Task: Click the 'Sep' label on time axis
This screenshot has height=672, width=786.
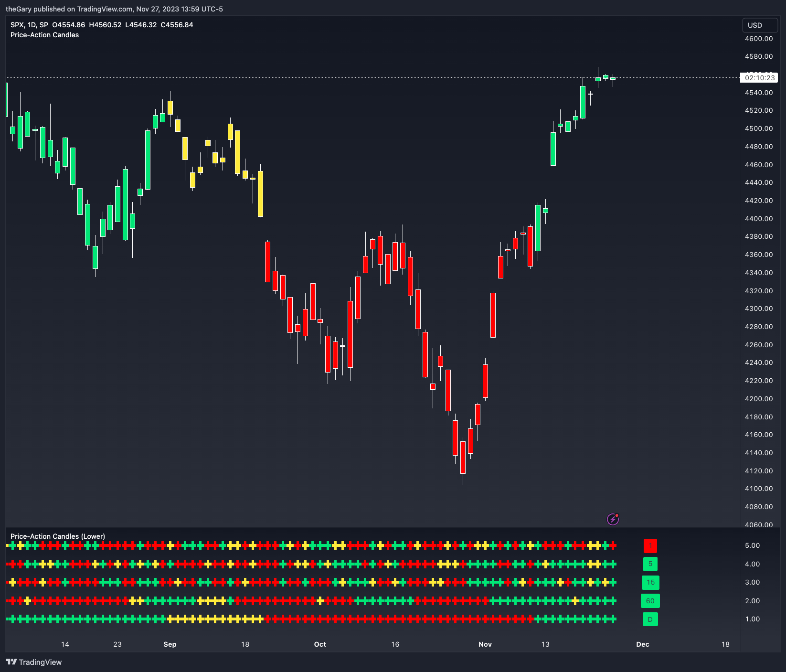Action: coord(170,644)
